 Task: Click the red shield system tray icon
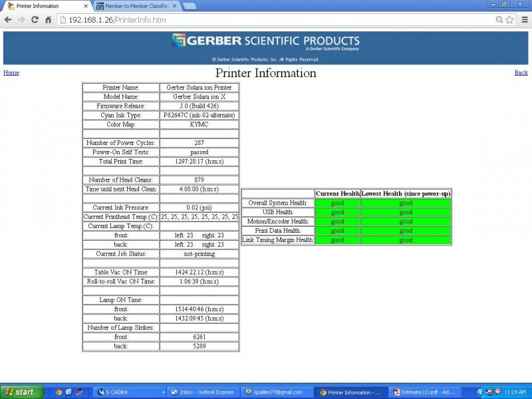click(x=497, y=392)
